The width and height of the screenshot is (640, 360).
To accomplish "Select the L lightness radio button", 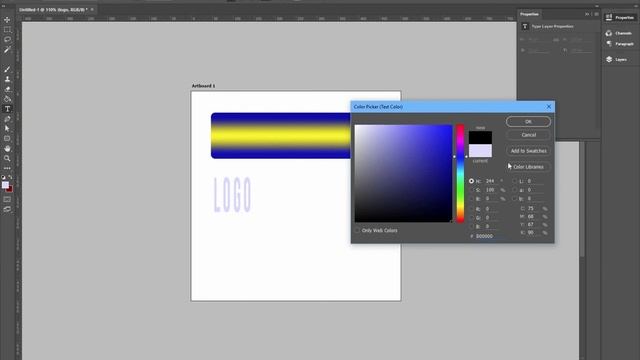I will pyautogui.click(x=514, y=181).
